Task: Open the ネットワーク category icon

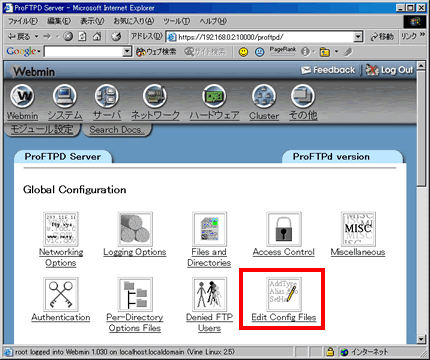Action: [x=155, y=96]
